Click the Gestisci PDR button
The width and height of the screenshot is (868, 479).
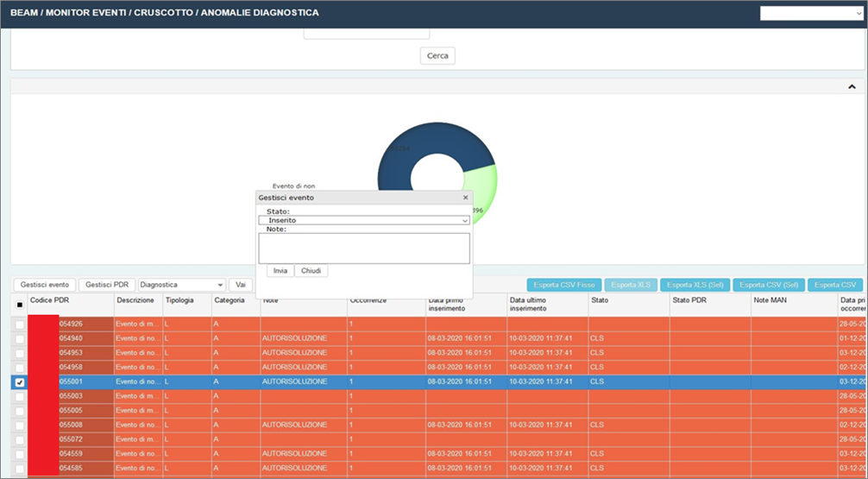(107, 285)
